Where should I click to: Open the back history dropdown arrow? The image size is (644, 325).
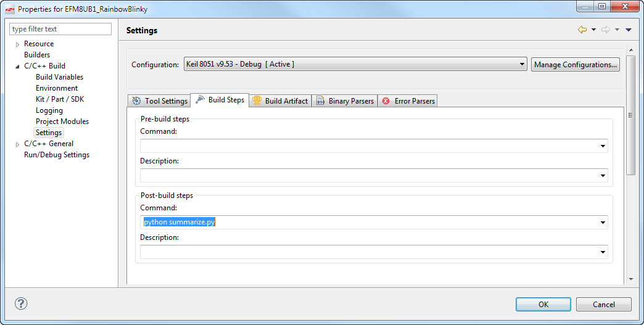coord(593,30)
